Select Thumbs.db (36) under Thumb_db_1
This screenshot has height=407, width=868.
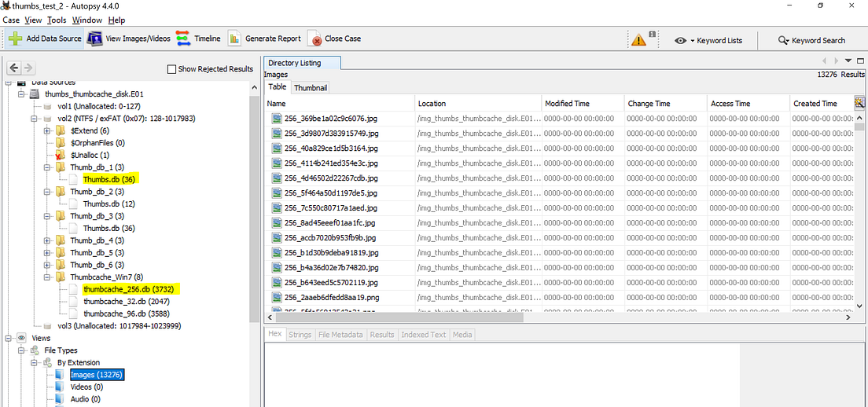coord(109,179)
